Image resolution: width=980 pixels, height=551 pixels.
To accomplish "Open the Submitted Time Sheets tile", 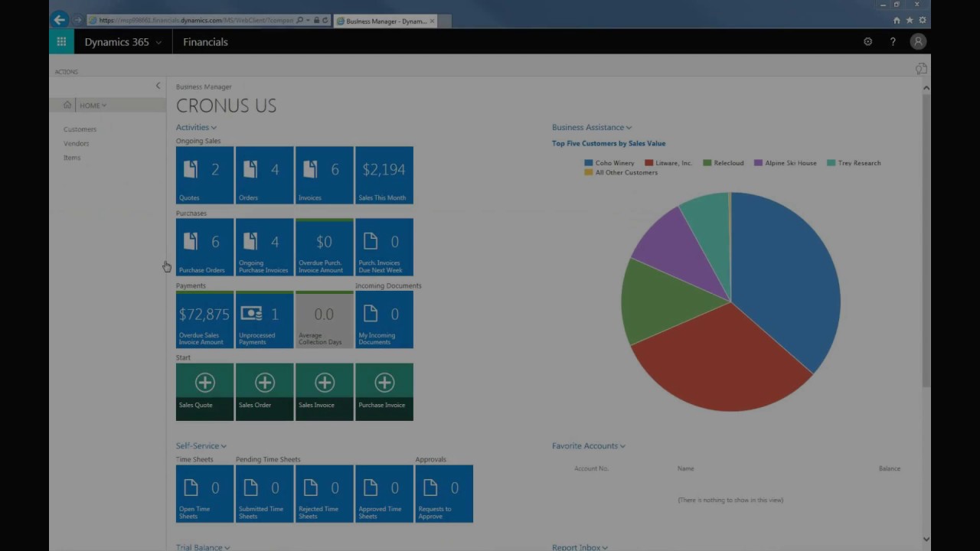I will click(x=264, y=494).
